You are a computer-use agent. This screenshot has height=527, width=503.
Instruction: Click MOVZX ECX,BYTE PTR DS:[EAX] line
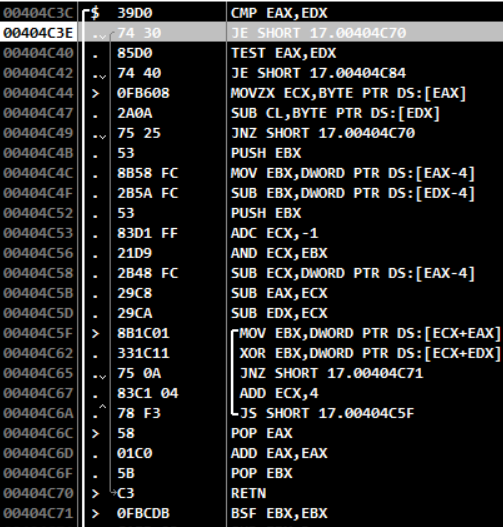(348, 93)
